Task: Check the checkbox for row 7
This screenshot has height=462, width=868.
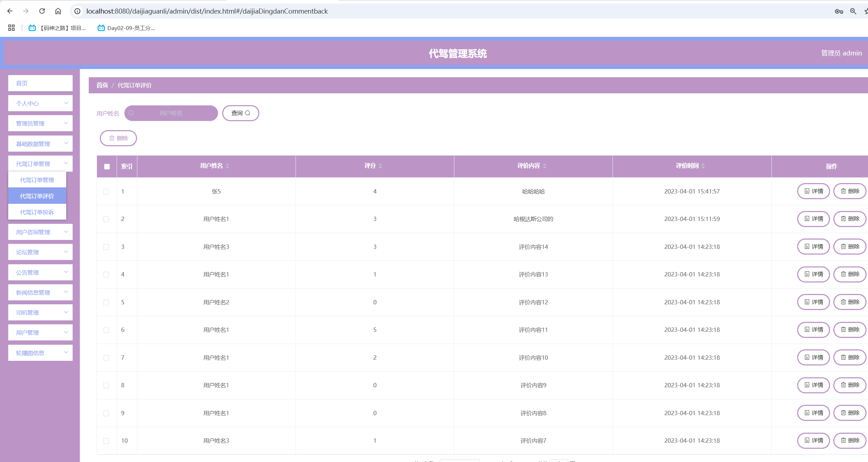Action: [x=106, y=358]
